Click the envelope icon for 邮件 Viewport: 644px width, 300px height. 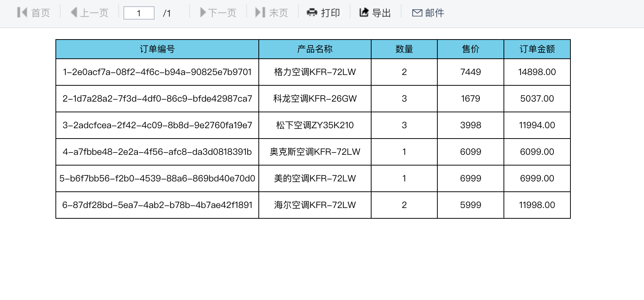click(417, 13)
